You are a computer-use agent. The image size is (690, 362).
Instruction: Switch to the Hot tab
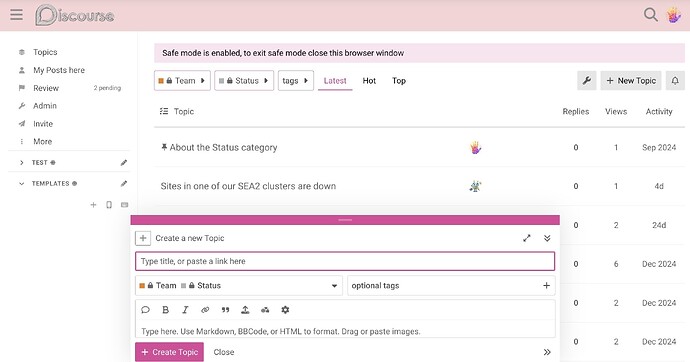tap(369, 80)
